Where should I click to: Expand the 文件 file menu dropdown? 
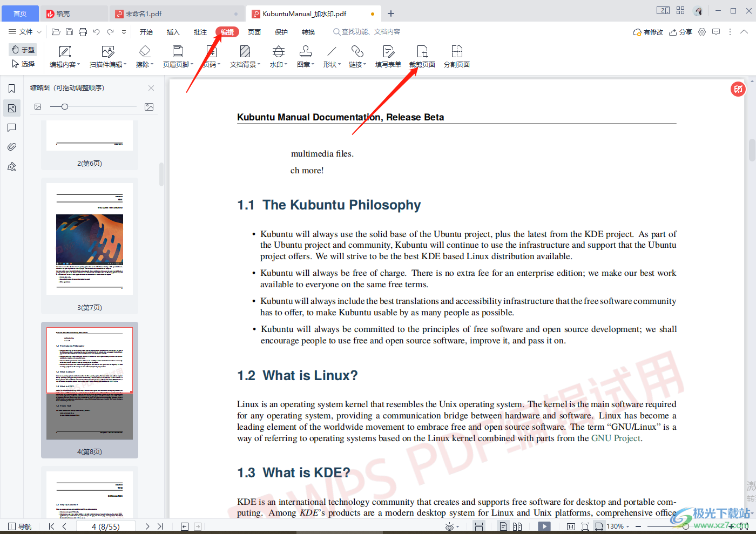click(x=25, y=32)
